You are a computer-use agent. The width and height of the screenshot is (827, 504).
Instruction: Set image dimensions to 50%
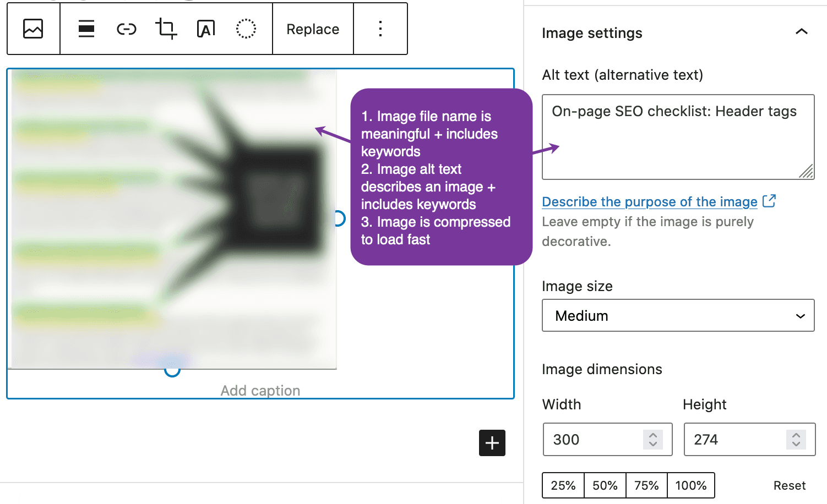click(605, 485)
